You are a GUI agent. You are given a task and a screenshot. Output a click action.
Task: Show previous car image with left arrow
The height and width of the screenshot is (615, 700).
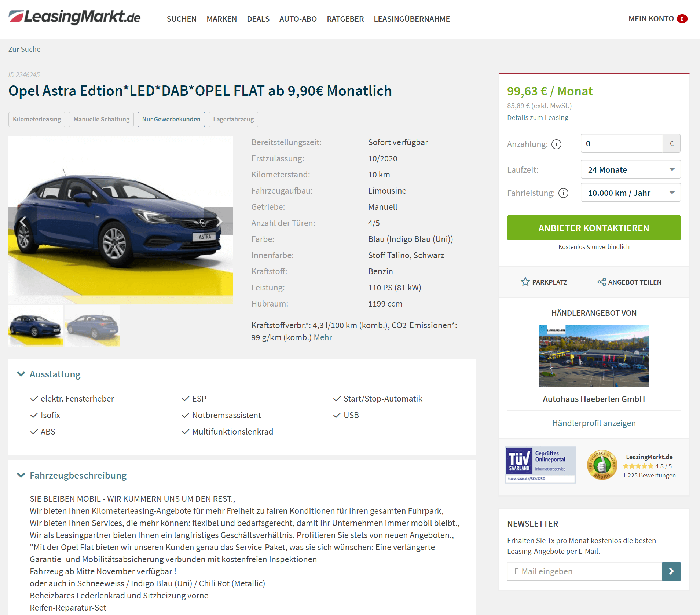click(x=23, y=221)
